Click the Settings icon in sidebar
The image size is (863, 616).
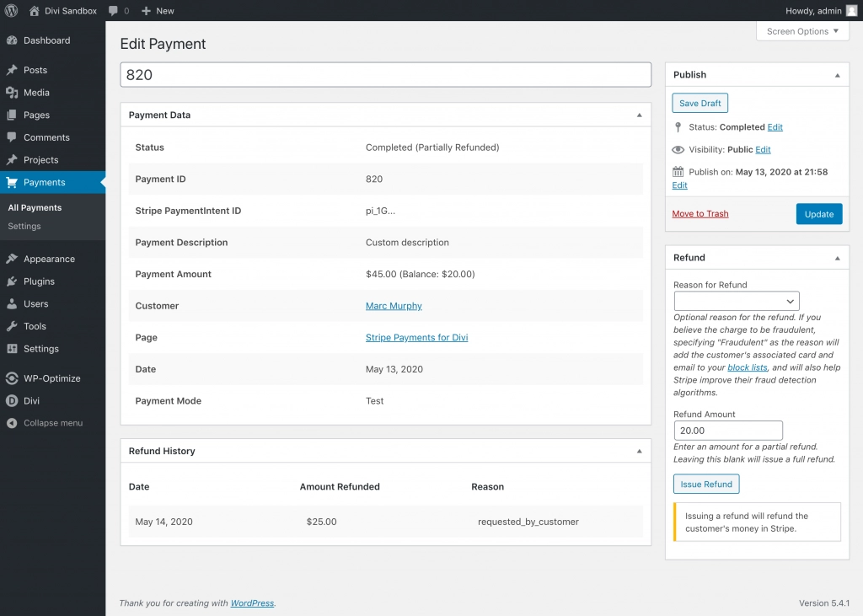click(12, 349)
